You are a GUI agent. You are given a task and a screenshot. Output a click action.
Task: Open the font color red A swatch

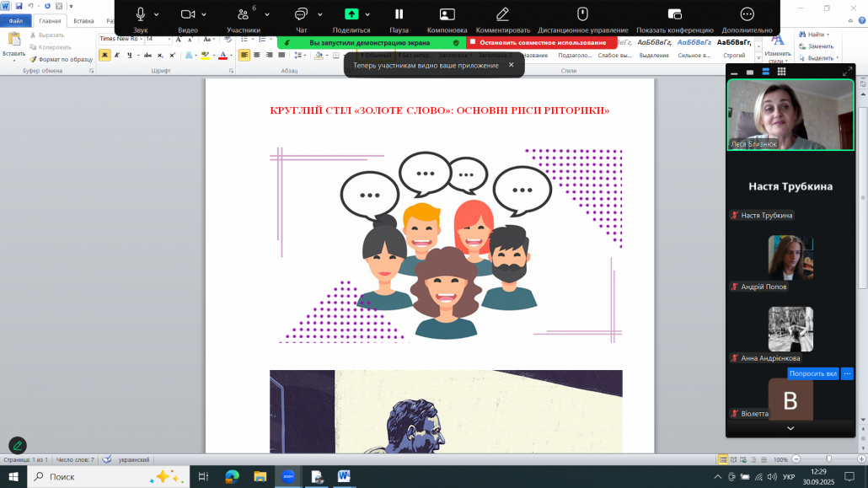[x=222, y=56]
